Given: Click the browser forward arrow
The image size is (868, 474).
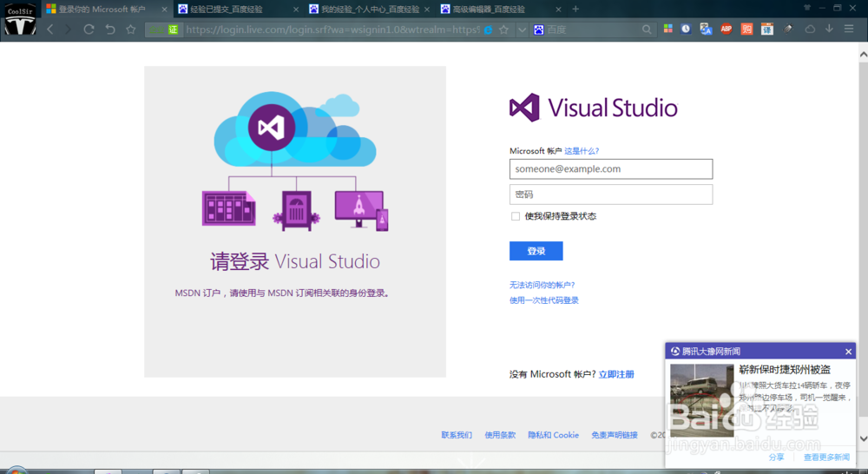Looking at the screenshot, I should 68,30.
